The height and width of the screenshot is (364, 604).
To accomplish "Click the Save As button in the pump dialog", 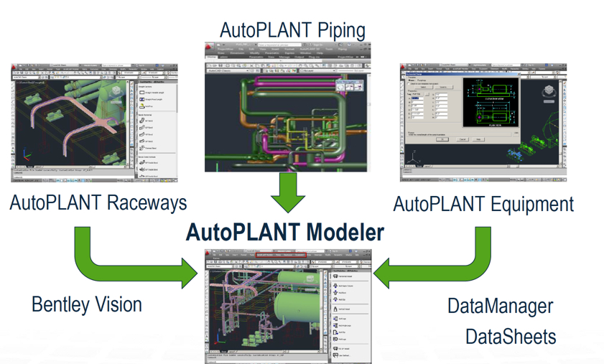I will coord(443,87).
